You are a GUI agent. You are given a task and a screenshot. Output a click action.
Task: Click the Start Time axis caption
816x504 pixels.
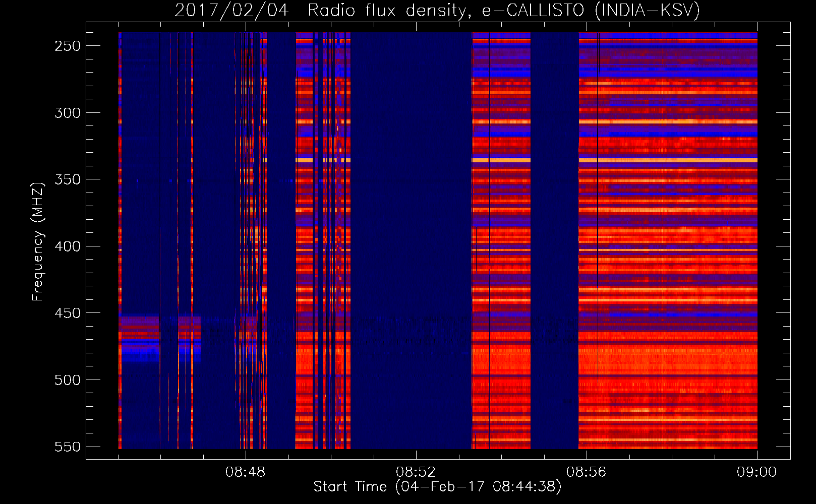click(x=437, y=487)
